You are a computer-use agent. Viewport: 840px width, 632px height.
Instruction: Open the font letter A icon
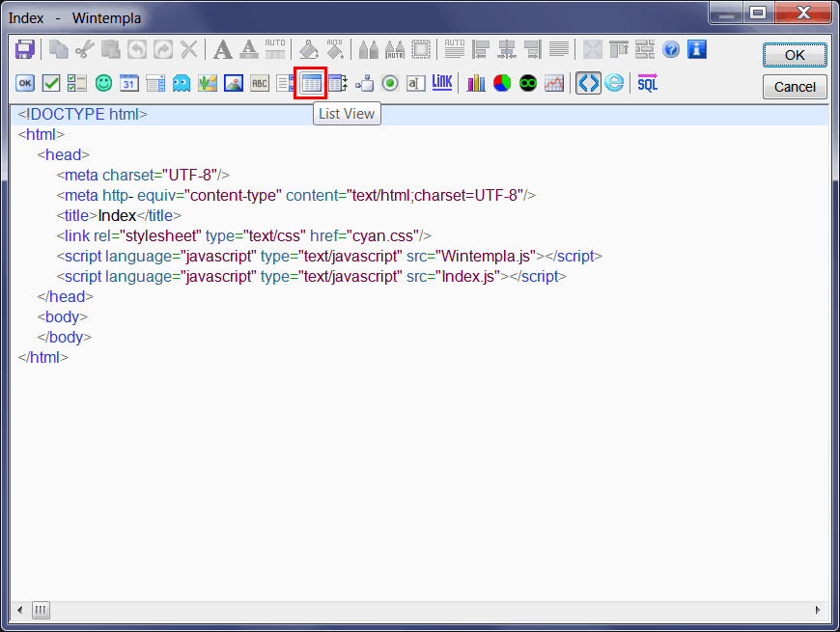tap(222, 50)
